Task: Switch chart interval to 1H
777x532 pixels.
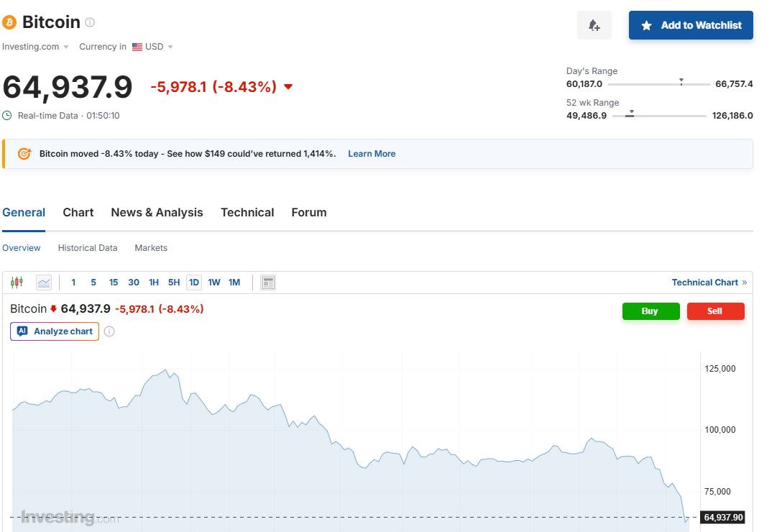Action: pos(154,283)
